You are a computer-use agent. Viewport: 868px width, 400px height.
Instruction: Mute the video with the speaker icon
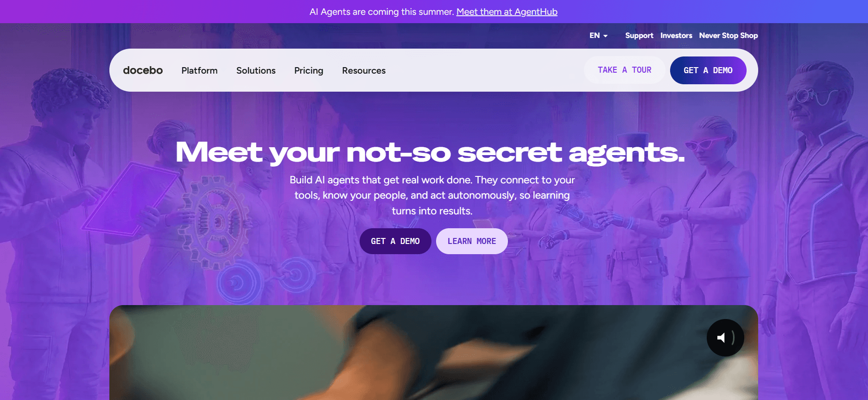(x=725, y=338)
